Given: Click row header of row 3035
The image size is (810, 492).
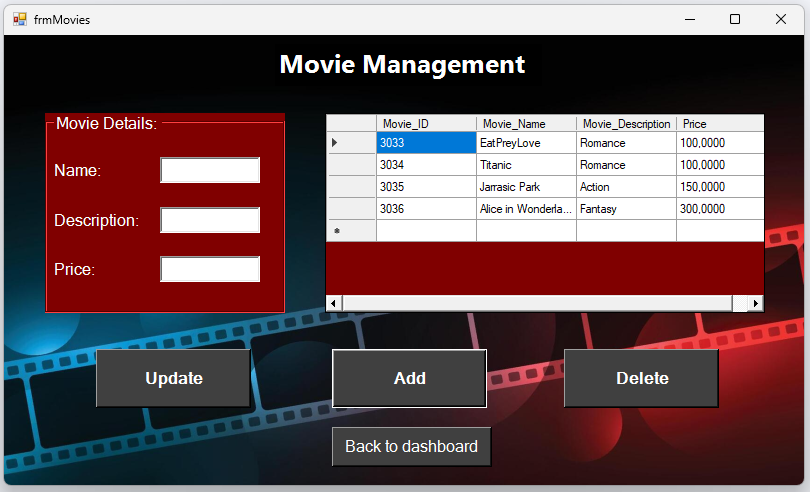Looking at the screenshot, I should coord(351,187).
